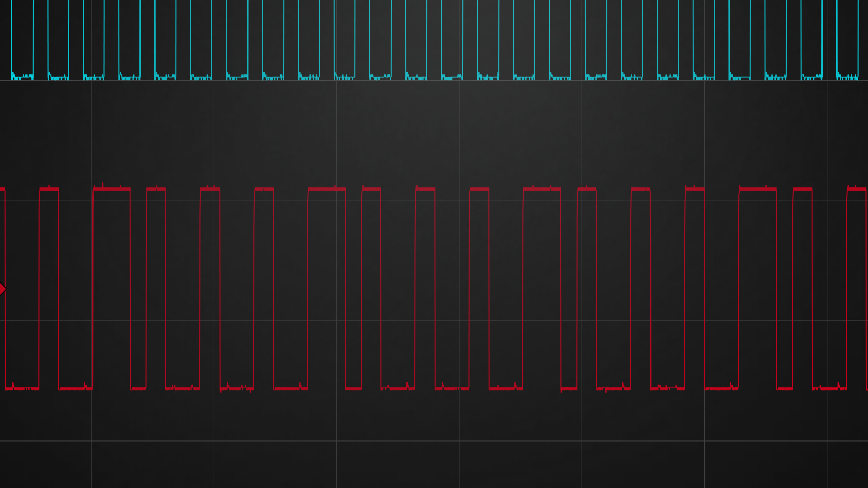Click the partial red pulse at left edge
Image resolution: width=868 pixels, height=488 pixels.
tap(3, 189)
